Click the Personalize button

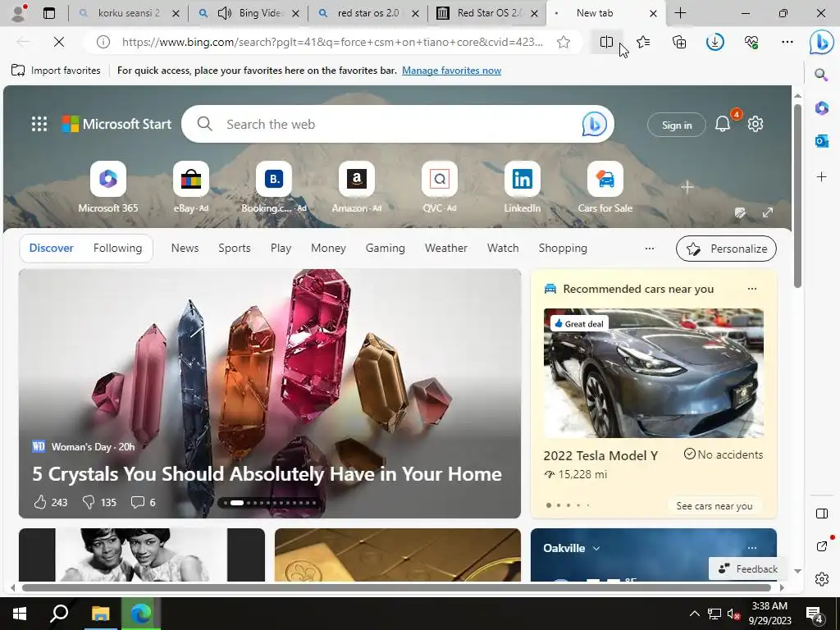(726, 249)
